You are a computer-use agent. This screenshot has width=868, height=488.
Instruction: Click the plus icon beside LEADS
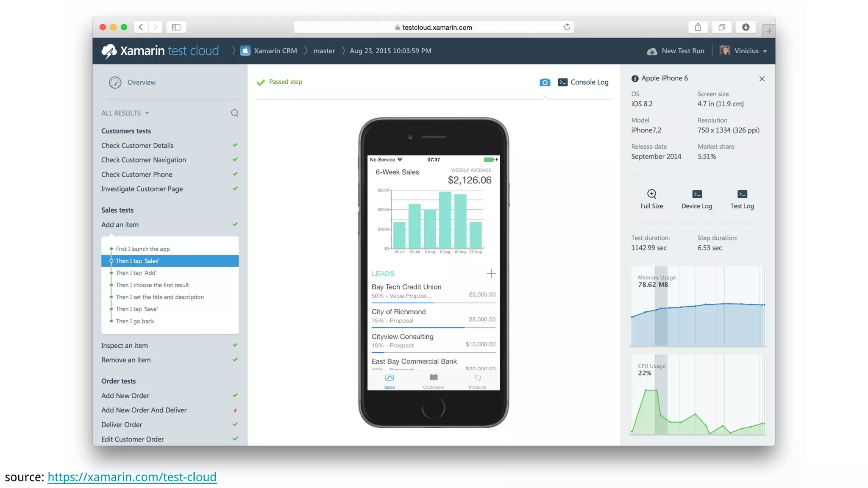[x=491, y=274]
